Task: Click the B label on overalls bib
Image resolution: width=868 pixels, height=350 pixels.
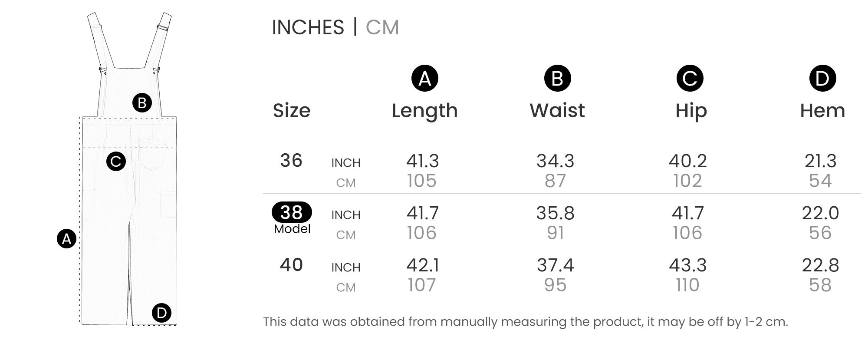Action: (142, 103)
